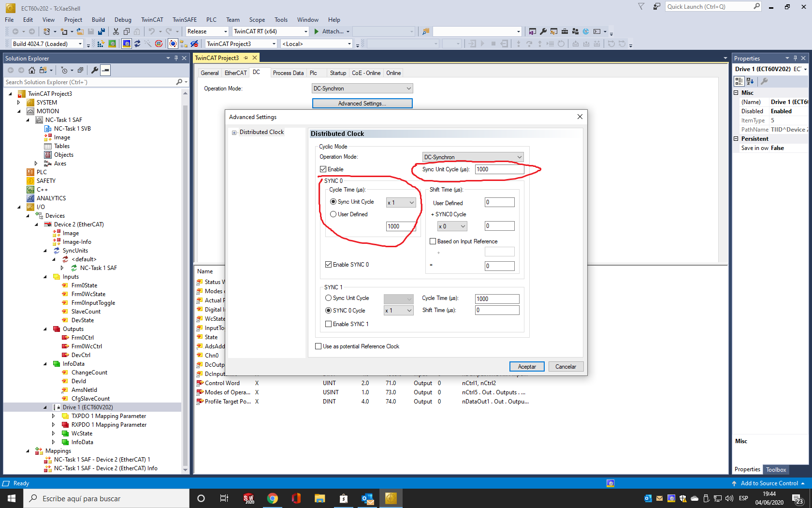This screenshot has width=812, height=508.
Task: Switch to the Process Data tab
Action: tap(288, 73)
